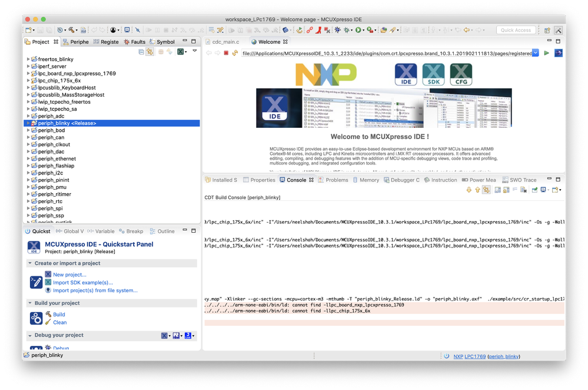The image size is (588, 390).
Task: Collapse the 'Create or import a project' section
Action: pos(30,263)
